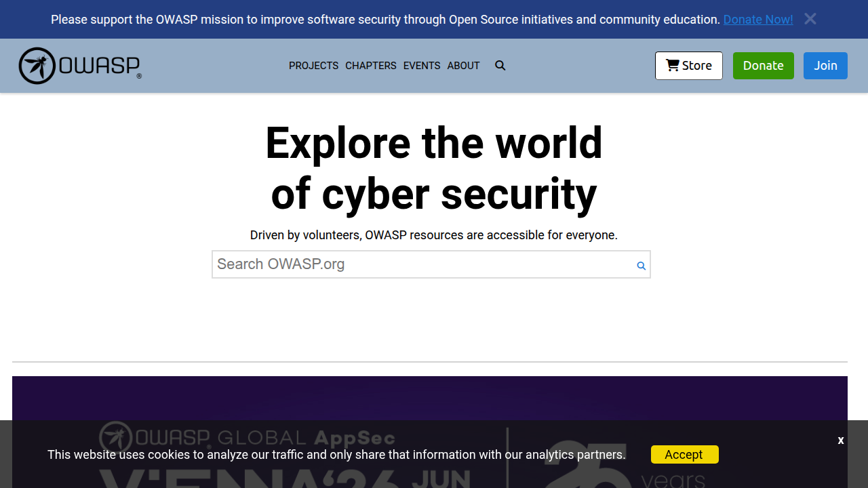Open the header search magnifier icon
The height and width of the screenshot is (488, 868).
500,66
